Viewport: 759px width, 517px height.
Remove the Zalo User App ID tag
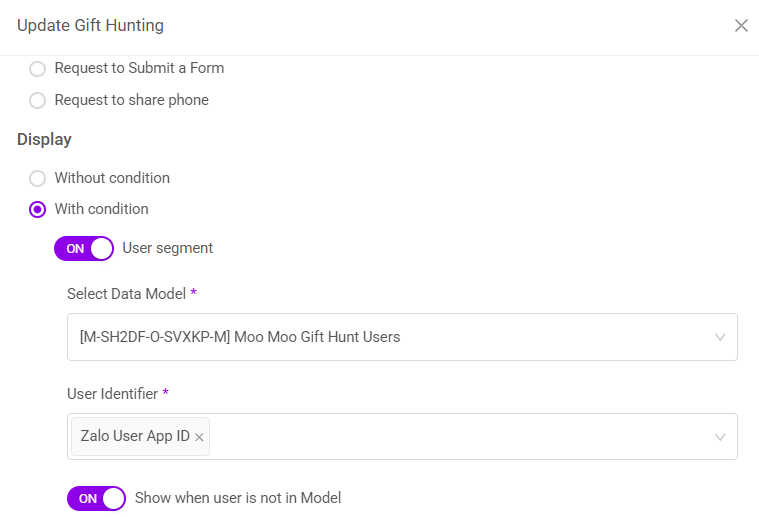pyautogui.click(x=199, y=437)
